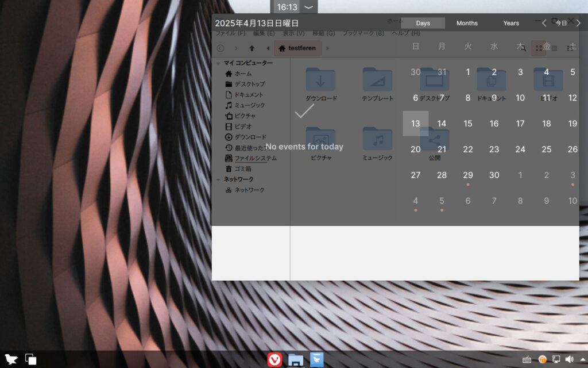The height and width of the screenshot is (368, 588).
Task: Open the network tray icon
Action: (556, 360)
